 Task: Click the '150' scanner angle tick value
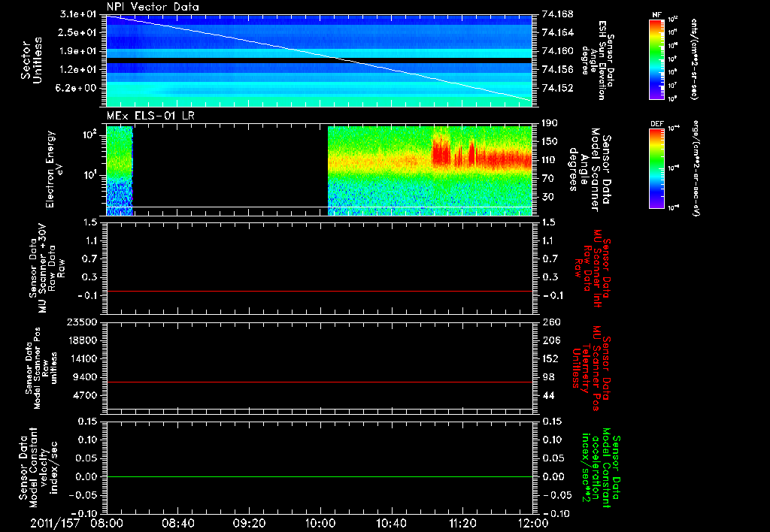coord(550,142)
